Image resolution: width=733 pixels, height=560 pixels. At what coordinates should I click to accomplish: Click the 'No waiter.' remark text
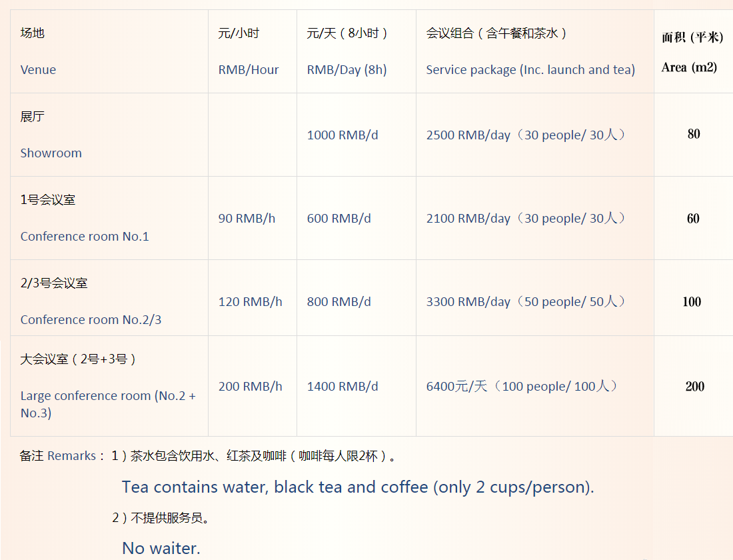click(x=161, y=548)
